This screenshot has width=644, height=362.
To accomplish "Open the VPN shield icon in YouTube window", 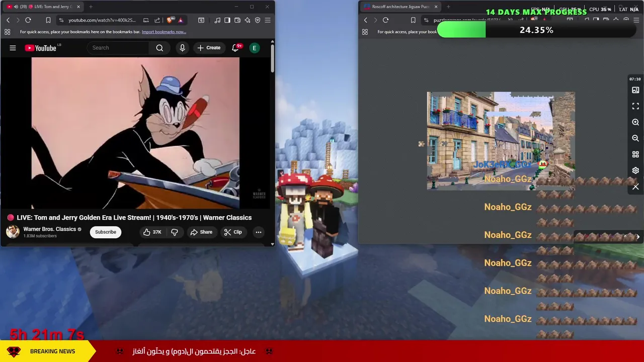I will click(x=258, y=20).
